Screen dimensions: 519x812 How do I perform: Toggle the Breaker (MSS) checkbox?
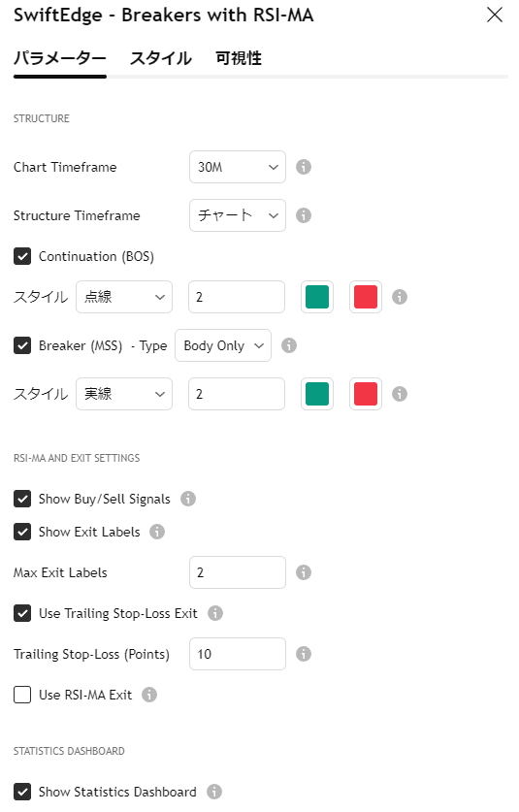(x=22, y=345)
